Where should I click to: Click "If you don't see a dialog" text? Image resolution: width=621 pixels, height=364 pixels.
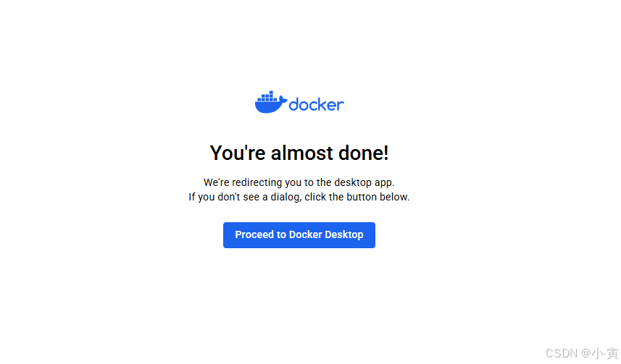pos(244,197)
